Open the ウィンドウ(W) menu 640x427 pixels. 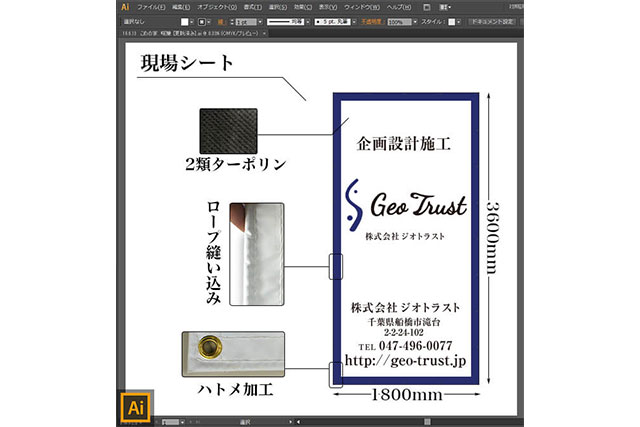click(x=362, y=7)
